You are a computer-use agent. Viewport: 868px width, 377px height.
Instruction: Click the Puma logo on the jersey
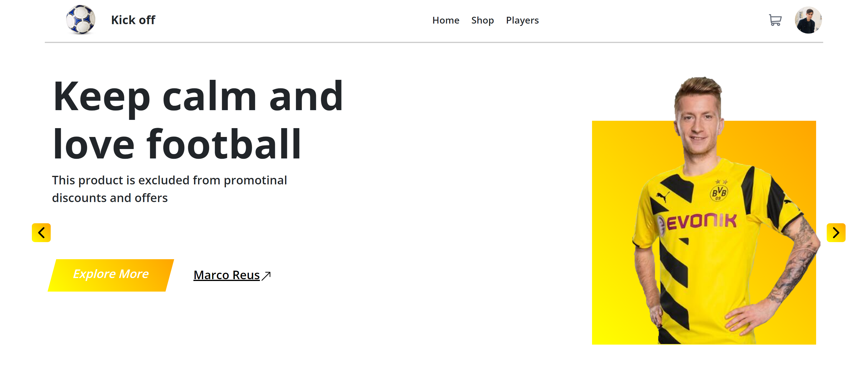point(662,196)
